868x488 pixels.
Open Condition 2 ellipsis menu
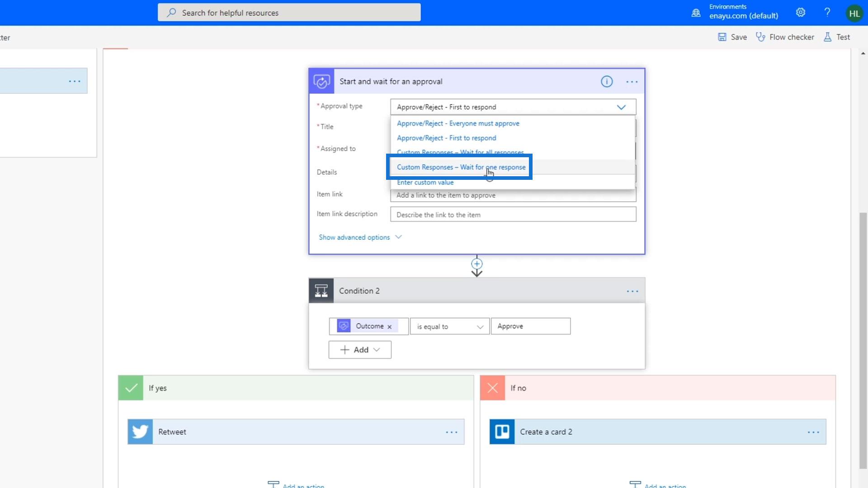[x=632, y=291]
